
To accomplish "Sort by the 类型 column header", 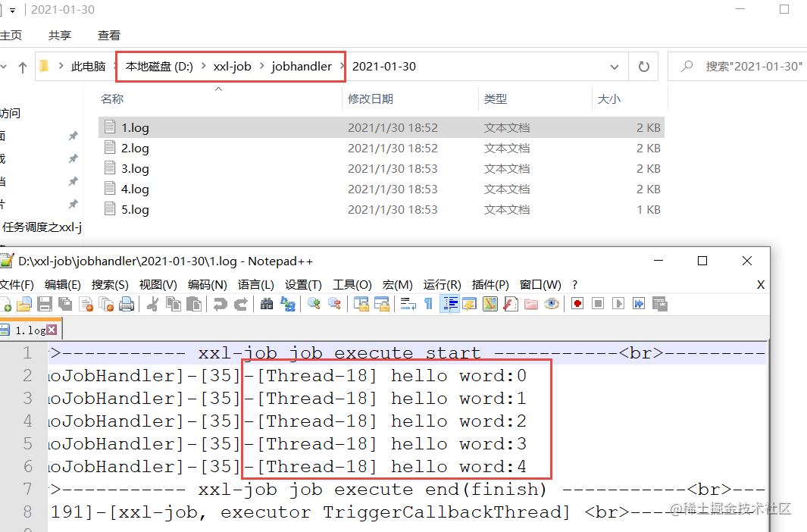I will (x=495, y=99).
